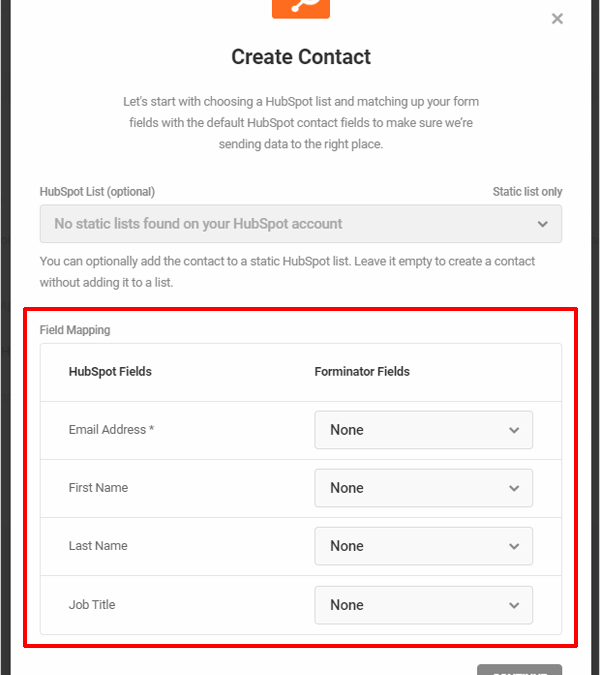Viewport: 600px width, 675px height.
Task: Click the chevron icon in Last Name row
Action: [x=514, y=546]
